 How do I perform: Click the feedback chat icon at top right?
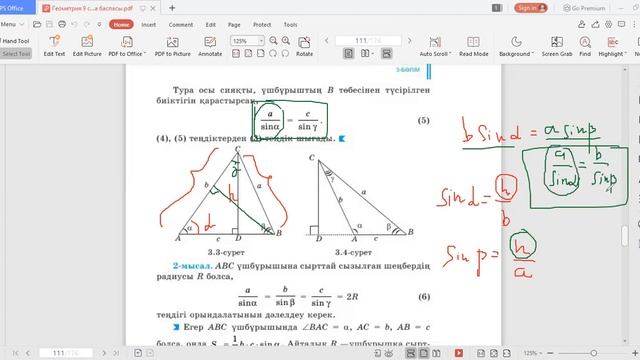pyautogui.click(x=621, y=24)
